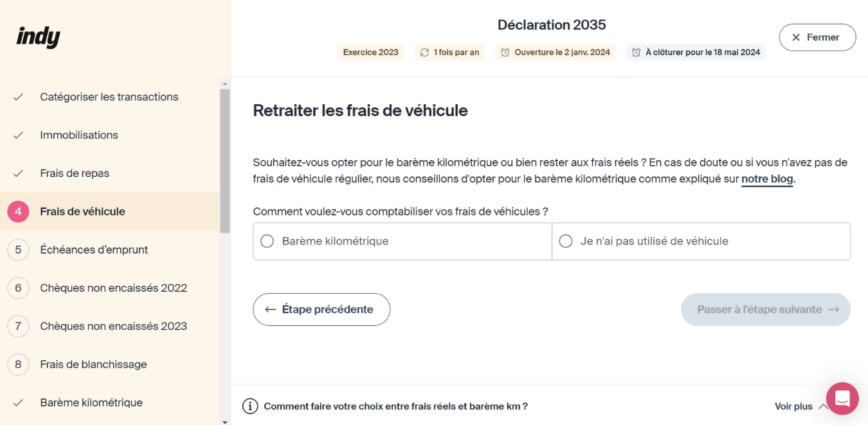Click checkmark icon beside Catégoriser les transactions
This screenshot has height=425, width=868.
[x=18, y=97]
